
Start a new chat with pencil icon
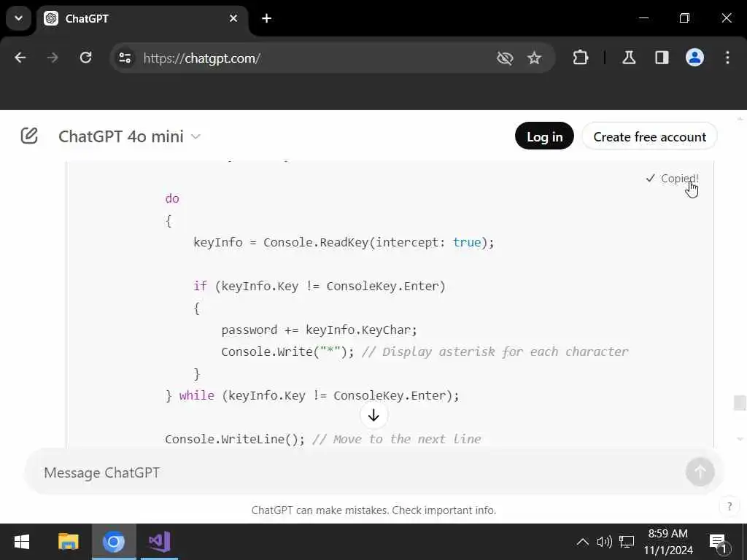[29, 136]
